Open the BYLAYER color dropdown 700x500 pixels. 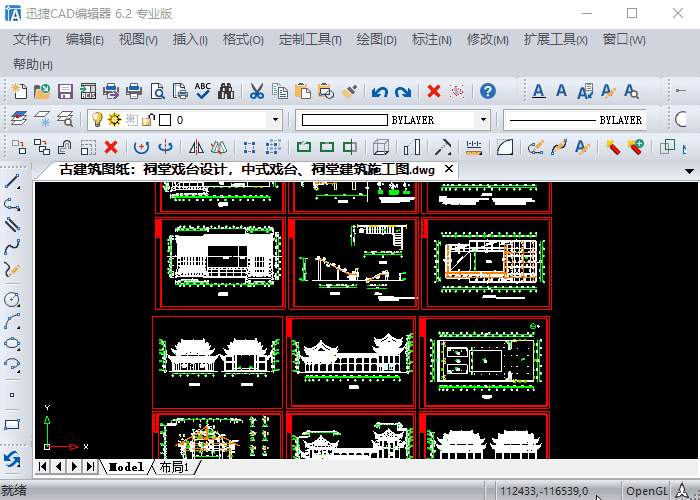483,120
